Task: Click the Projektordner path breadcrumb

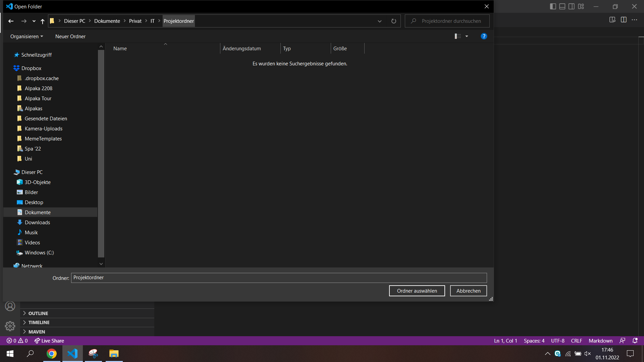Action: pos(179,21)
